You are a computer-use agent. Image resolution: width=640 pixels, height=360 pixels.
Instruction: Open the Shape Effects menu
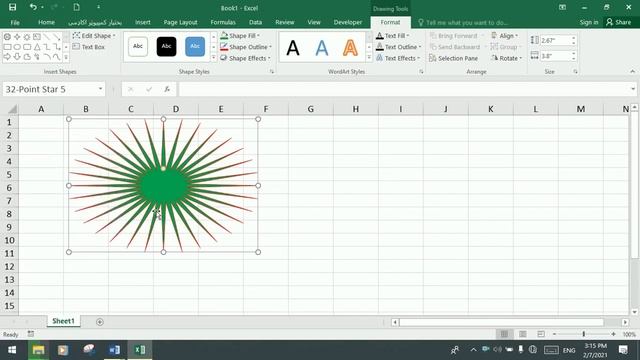tap(245, 58)
